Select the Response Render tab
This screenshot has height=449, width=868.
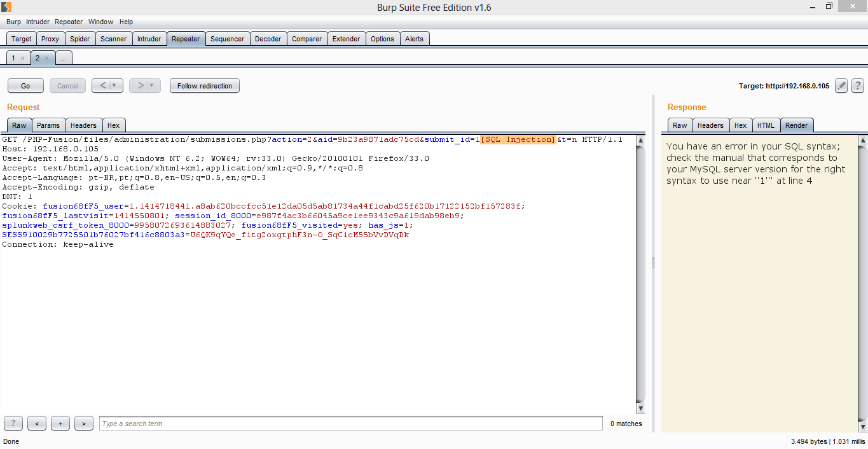pyautogui.click(x=797, y=125)
